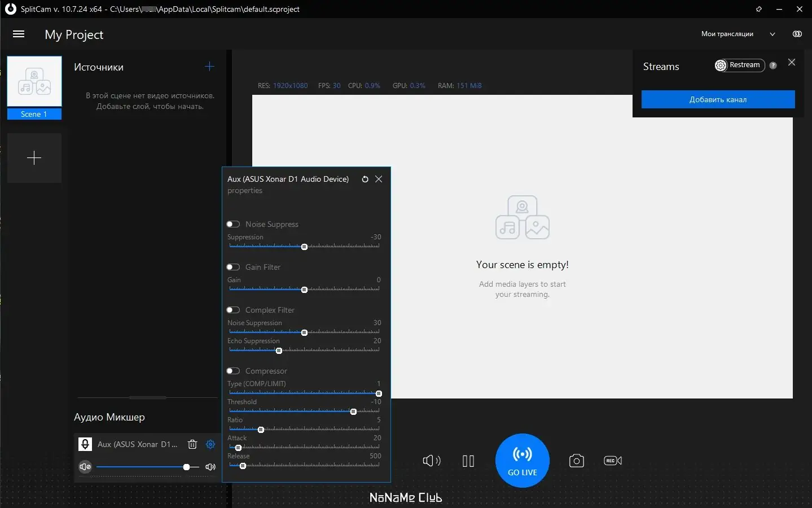Add a new source with plus icon
This screenshot has height=508, width=812.
[209, 67]
